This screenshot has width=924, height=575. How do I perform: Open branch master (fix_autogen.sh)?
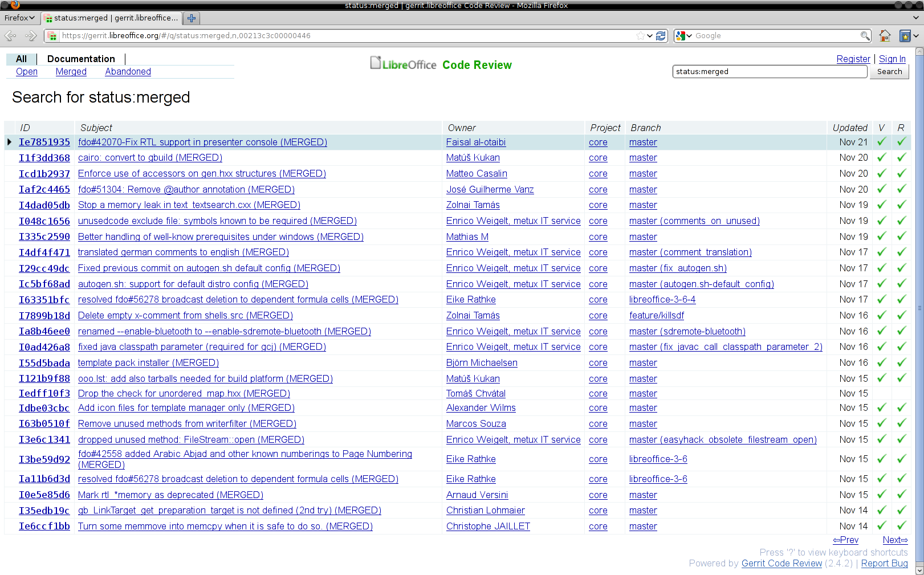coord(678,268)
